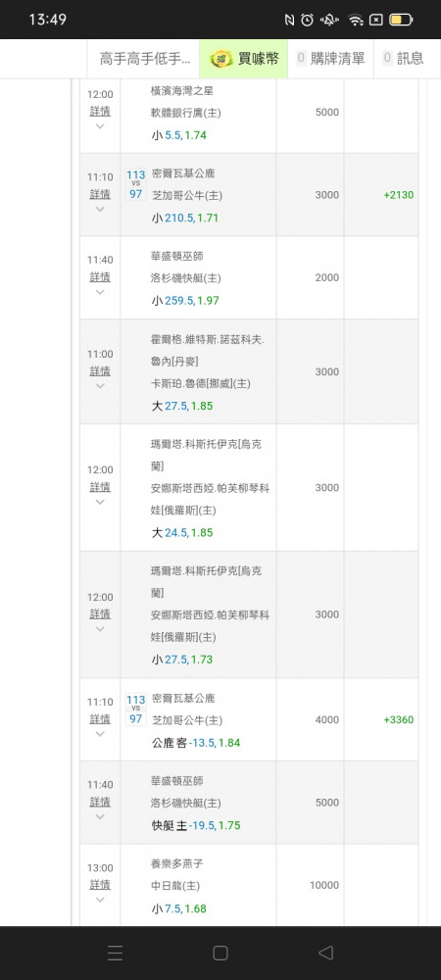
Task: Tap Android home square icon
Action: point(220,953)
